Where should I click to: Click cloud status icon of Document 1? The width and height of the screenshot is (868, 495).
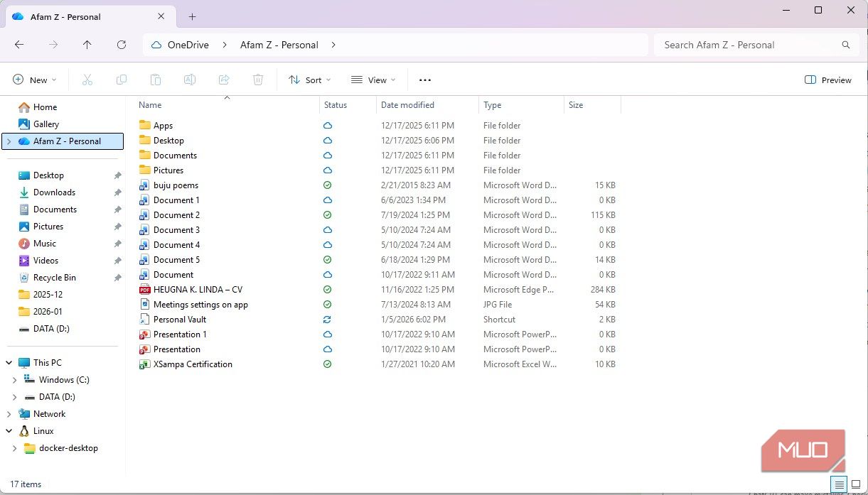point(328,200)
